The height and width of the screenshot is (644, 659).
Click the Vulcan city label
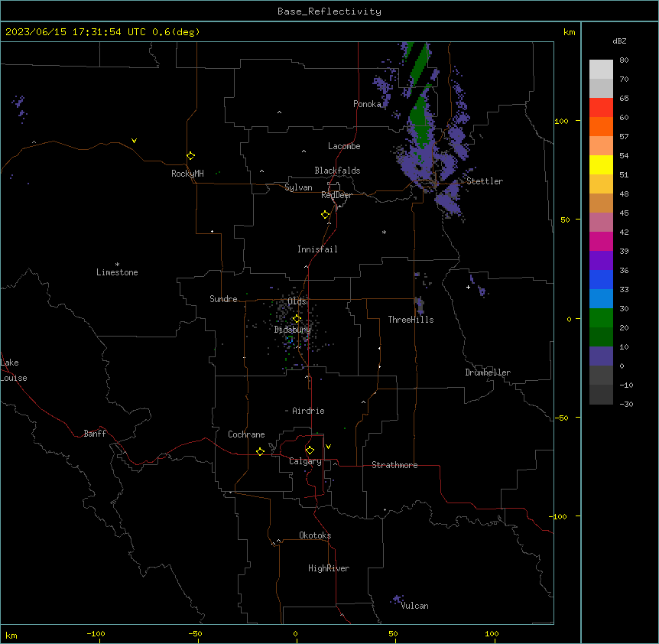[415, 606]
